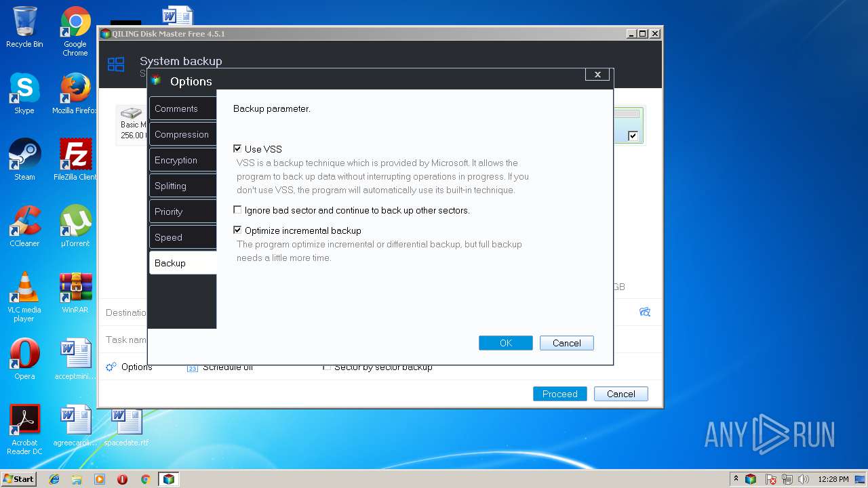Open Windows Explorer folder in taskbar
868x488 pixels.
tap(77, 479)
